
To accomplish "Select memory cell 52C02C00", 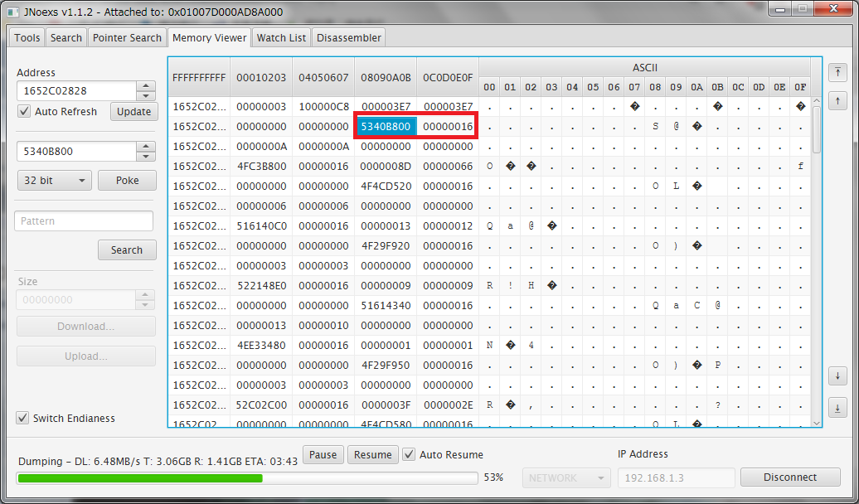I will point(261,405).
